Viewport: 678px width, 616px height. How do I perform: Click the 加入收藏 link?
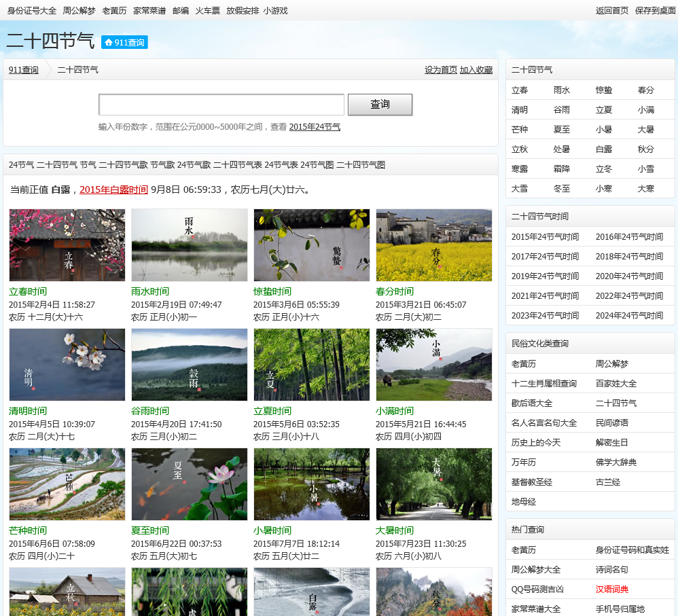click(x=476, y=70)
